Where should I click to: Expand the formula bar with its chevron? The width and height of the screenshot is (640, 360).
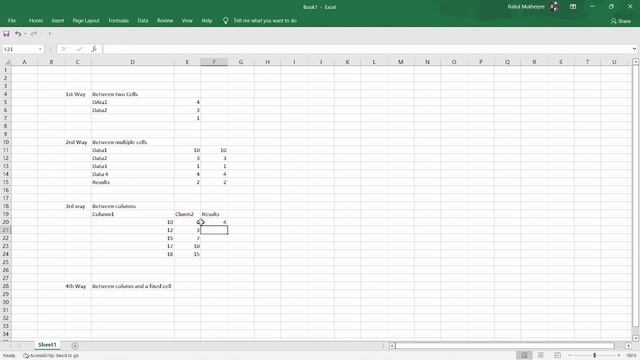click(634, 49)
